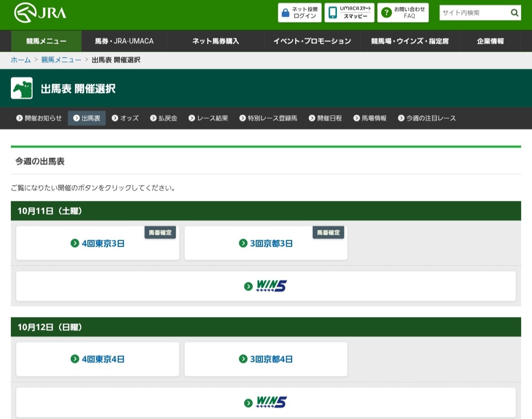Click the arrow icon before 今週の注目レース
This screenshot has height=419, width=532.
pos(401,118)
